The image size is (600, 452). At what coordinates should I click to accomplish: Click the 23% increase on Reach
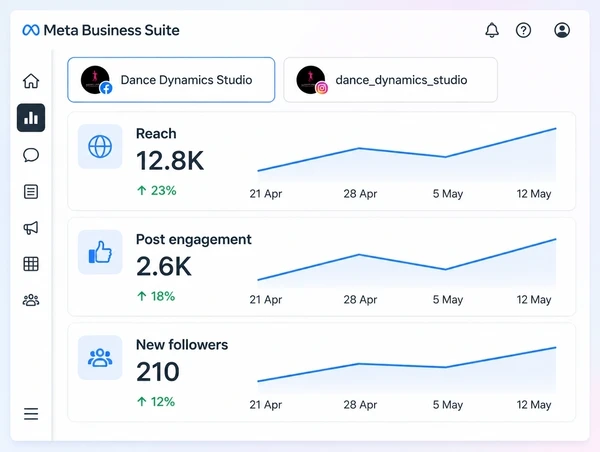pos(157,190)
